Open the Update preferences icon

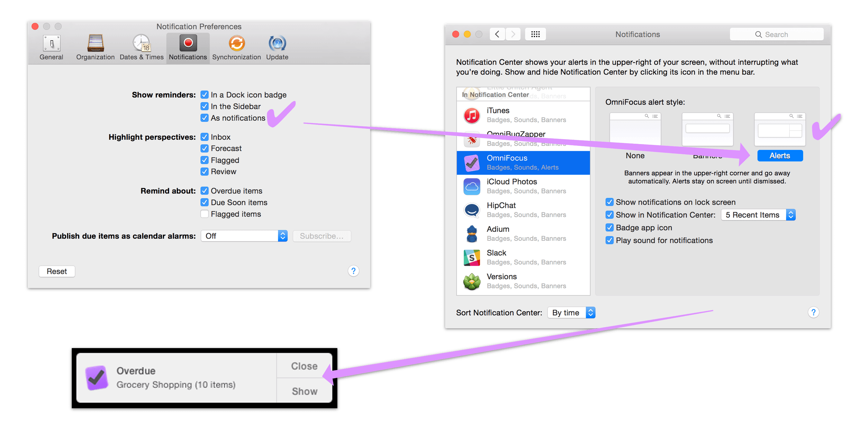point(277,43)
